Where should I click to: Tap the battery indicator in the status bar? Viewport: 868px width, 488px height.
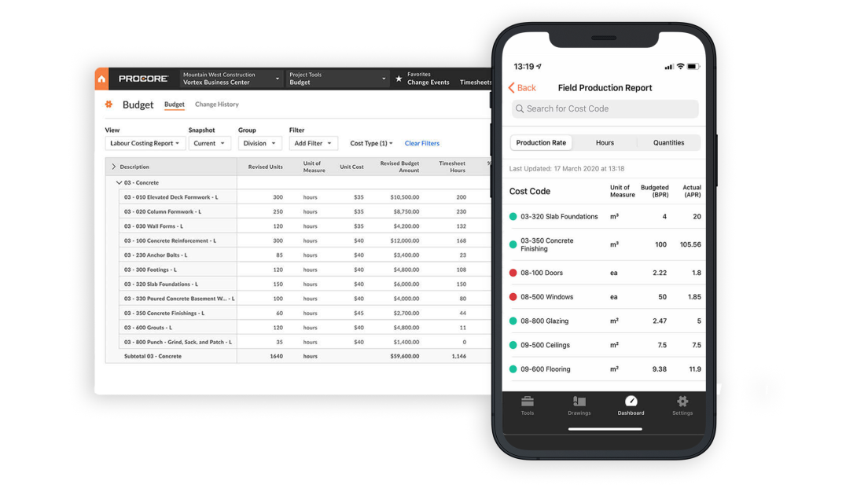(x=693, y=67)
